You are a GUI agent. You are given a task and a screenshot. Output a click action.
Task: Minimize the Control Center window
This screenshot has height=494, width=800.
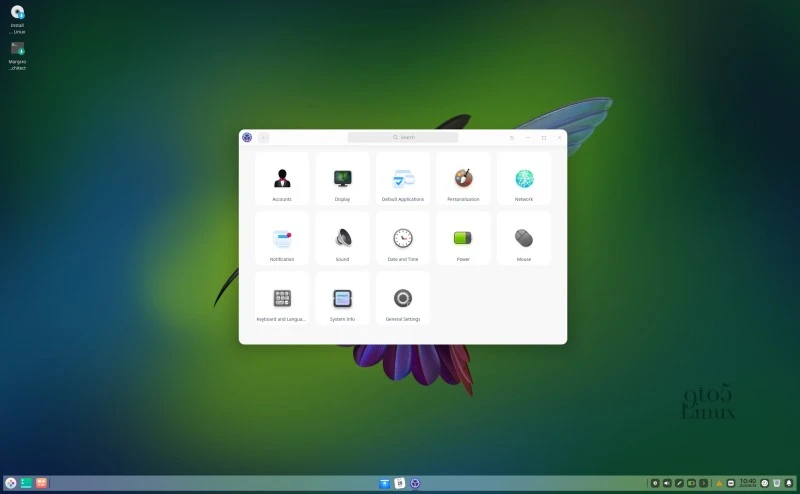point(528,137)
